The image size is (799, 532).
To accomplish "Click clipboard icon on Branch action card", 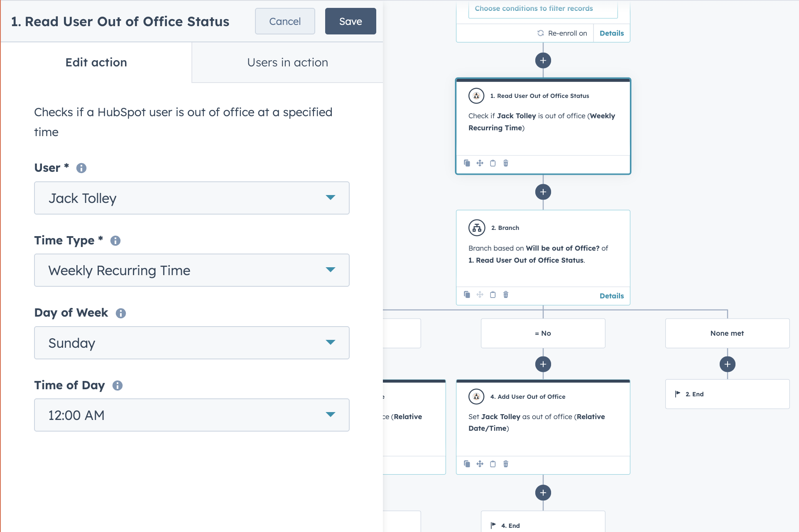I will tap(493, 295).
